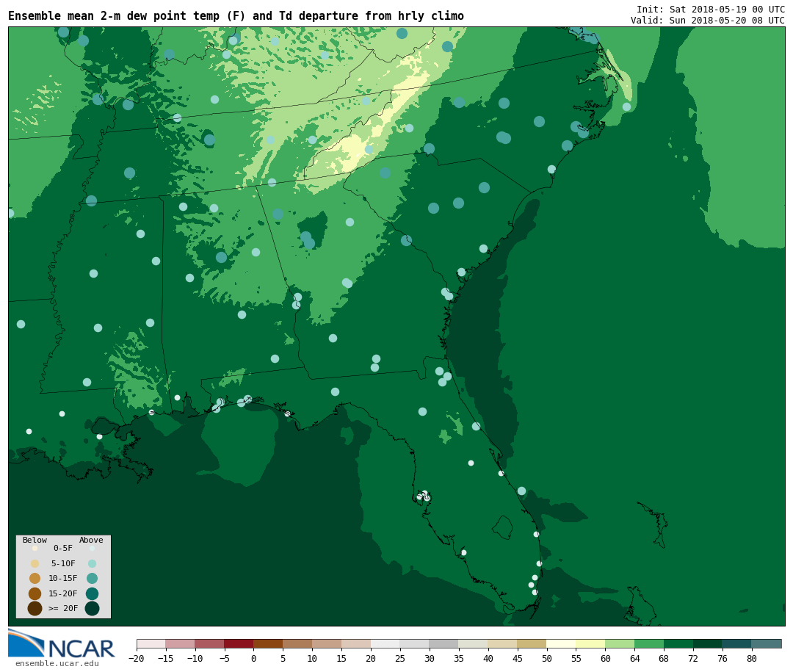This screenshot has height=672, width=793.
Task: Pick the 72 to 76 dark green swatch
Action: click(x=708, y=643)
